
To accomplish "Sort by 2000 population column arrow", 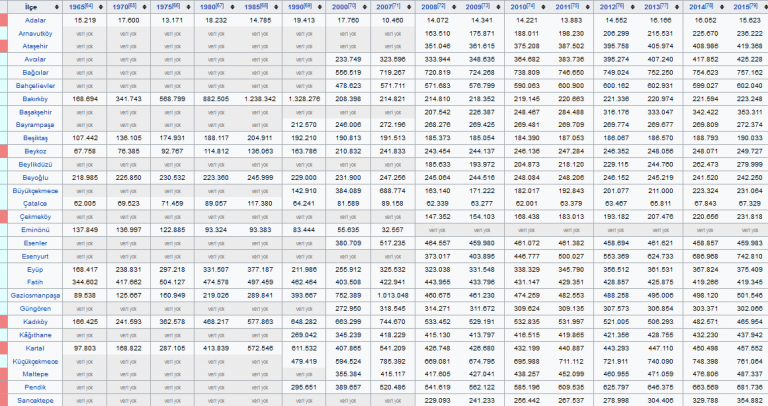I will 365,6.
